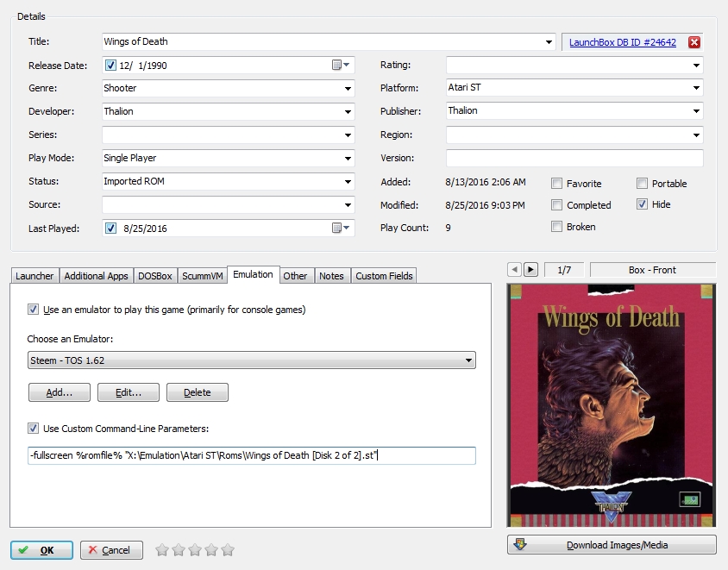Switch to the Other tab

coord(295,276)
